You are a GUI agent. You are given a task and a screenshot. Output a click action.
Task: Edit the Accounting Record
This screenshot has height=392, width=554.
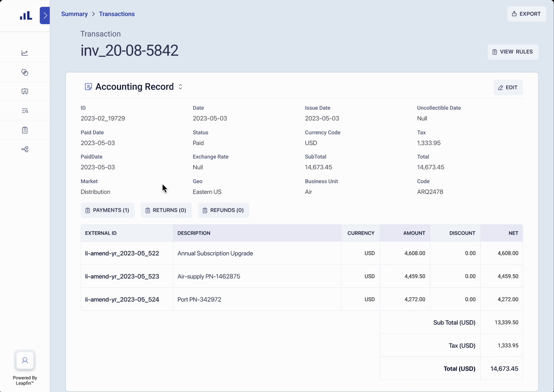(x=508, y=87)
